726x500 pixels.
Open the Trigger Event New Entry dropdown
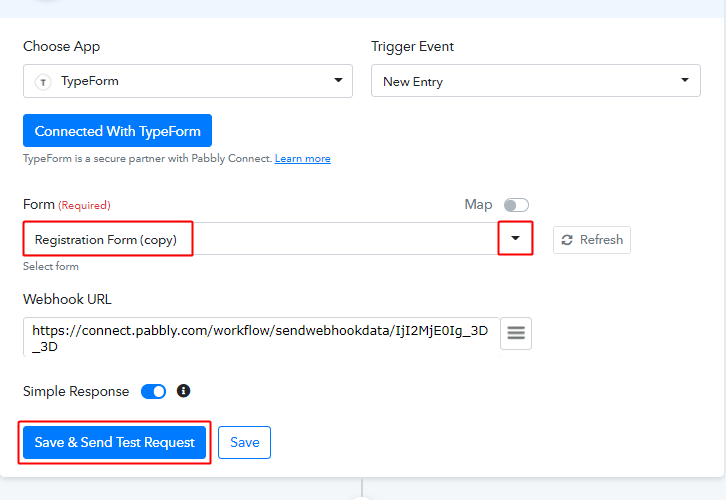click(536, 81)
